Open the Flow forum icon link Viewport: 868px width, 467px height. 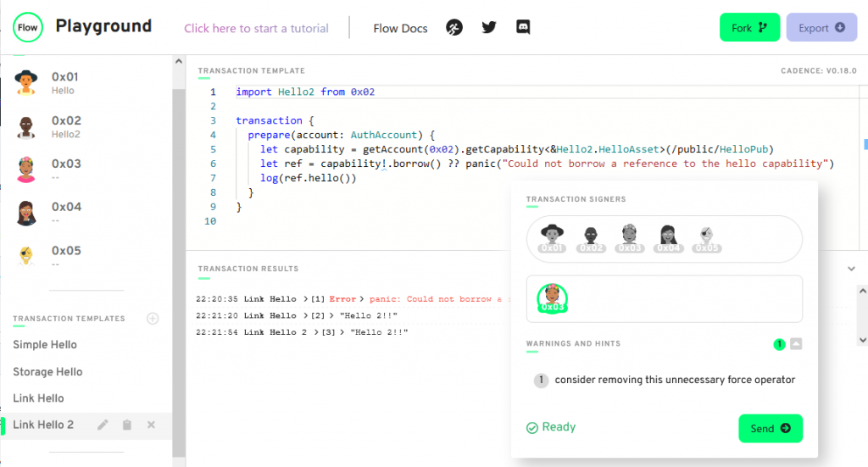(x=455, y=28)
